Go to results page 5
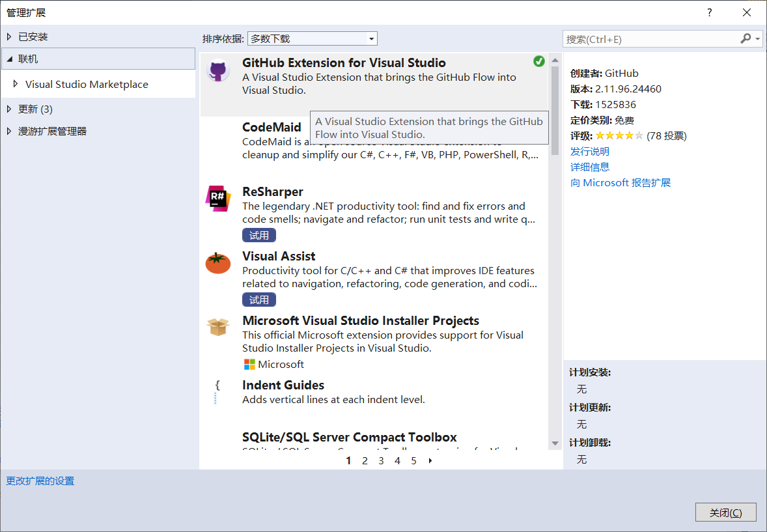Screen dimensions: 767x532 tap(413, 460)
